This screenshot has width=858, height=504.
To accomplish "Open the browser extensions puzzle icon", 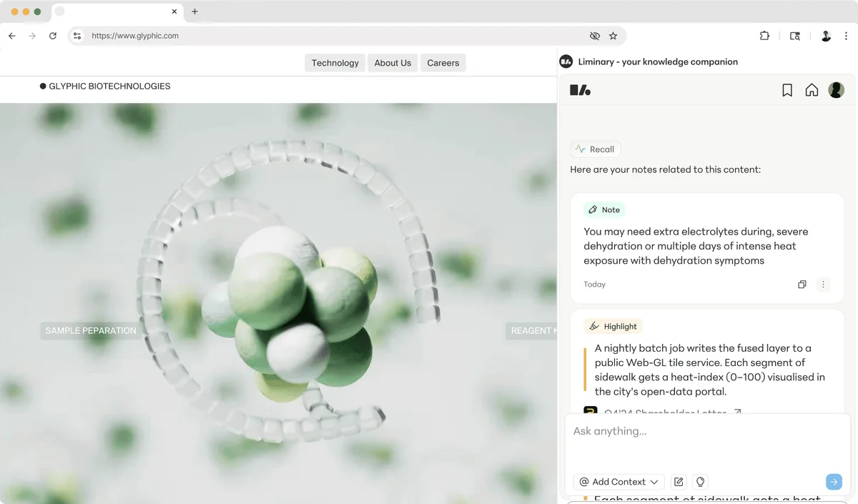I will (764, 35).
